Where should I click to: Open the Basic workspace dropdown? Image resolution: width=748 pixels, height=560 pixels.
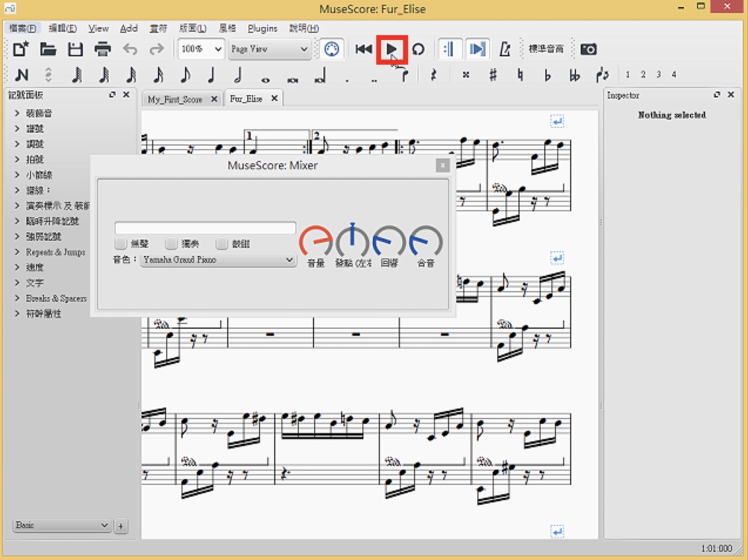click(62, 525)
